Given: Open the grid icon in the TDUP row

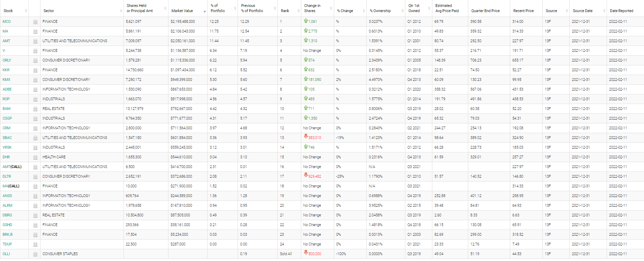Looking at the screenshot, I should [35, 244].
